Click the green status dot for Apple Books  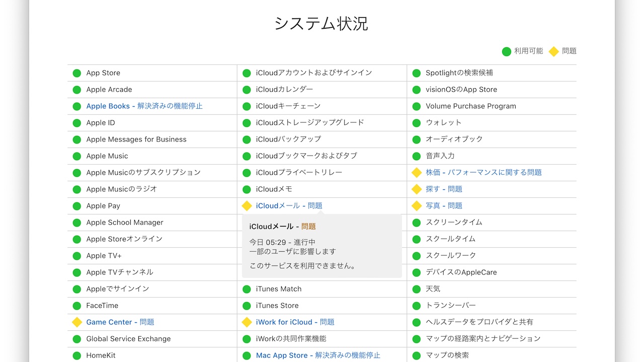(x=77, y=106)
